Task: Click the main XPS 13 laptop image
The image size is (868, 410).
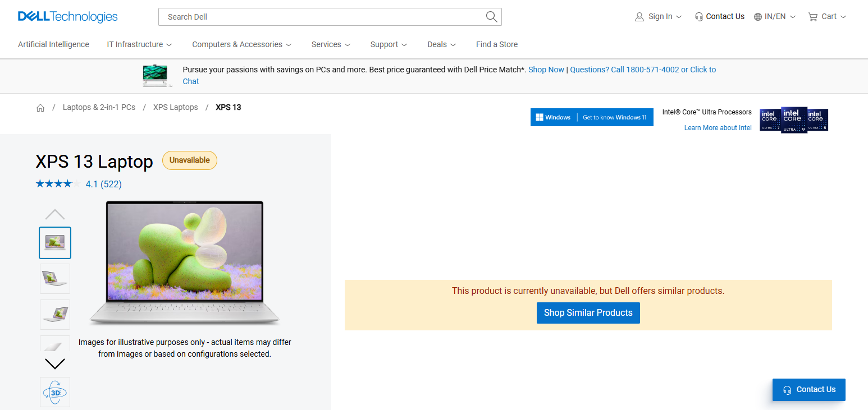Action: pos(184,262)
